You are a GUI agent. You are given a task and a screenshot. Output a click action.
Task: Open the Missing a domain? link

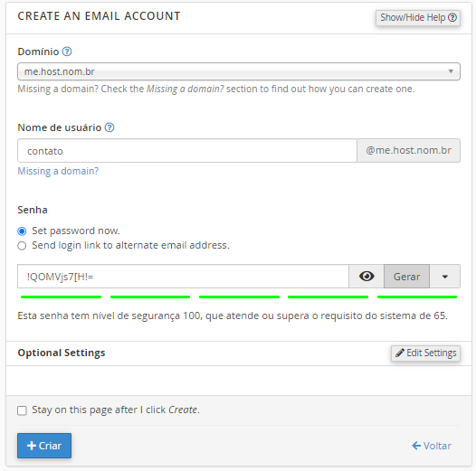(x=58, y=171)
